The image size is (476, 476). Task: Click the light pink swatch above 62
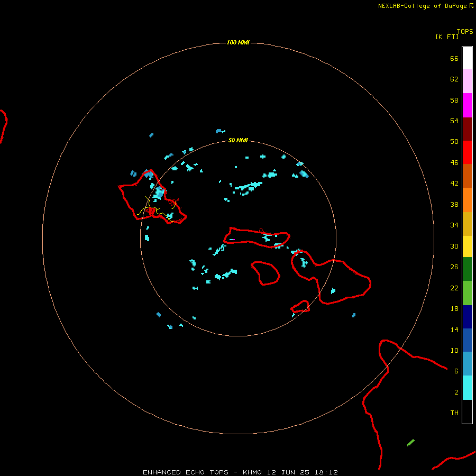(467, 81)
